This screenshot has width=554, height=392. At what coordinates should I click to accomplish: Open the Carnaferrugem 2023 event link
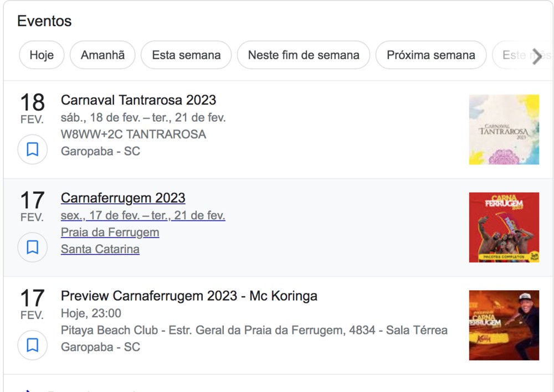[123, 198]
